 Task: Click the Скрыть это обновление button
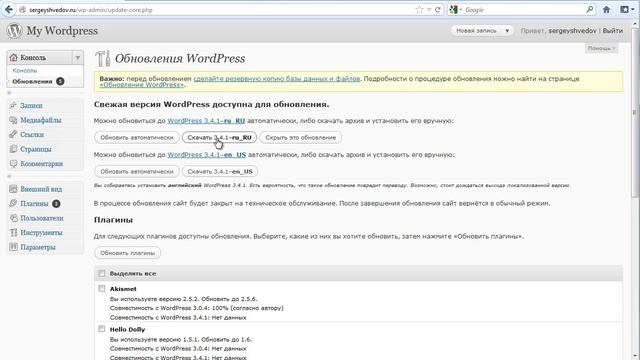tap(300, 138)
